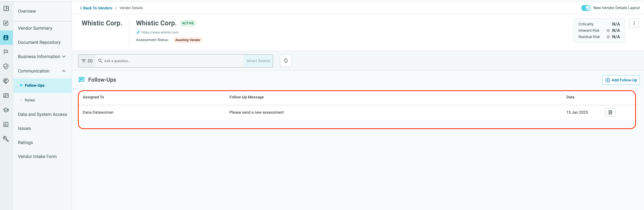The image size is (644, 210).
Task: Click the Inherent Risk label
Action: pyautogui.click(x=589, y=30)
